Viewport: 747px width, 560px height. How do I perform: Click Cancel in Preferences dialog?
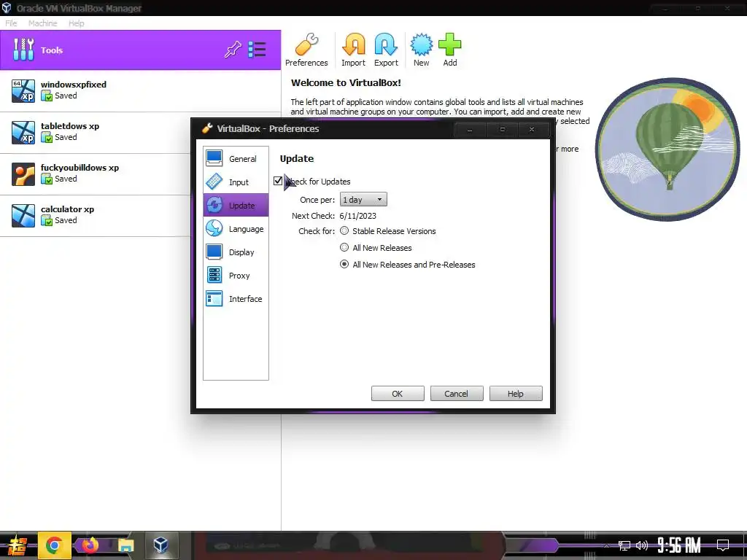point(457,393)
